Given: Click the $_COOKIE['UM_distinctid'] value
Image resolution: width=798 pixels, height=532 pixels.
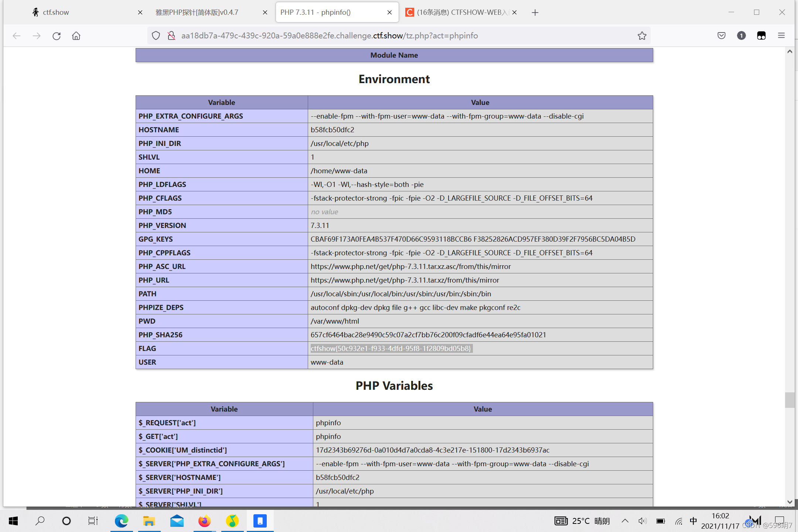Looking at the screenshot, I should (433, 450).
